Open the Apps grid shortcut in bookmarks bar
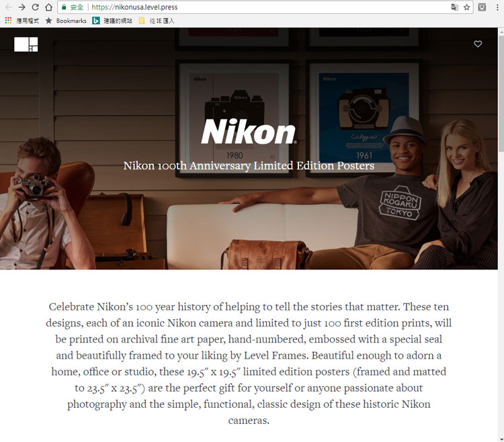Image resolution: width=504 pixels, height=442 pixels. (22, 21)
